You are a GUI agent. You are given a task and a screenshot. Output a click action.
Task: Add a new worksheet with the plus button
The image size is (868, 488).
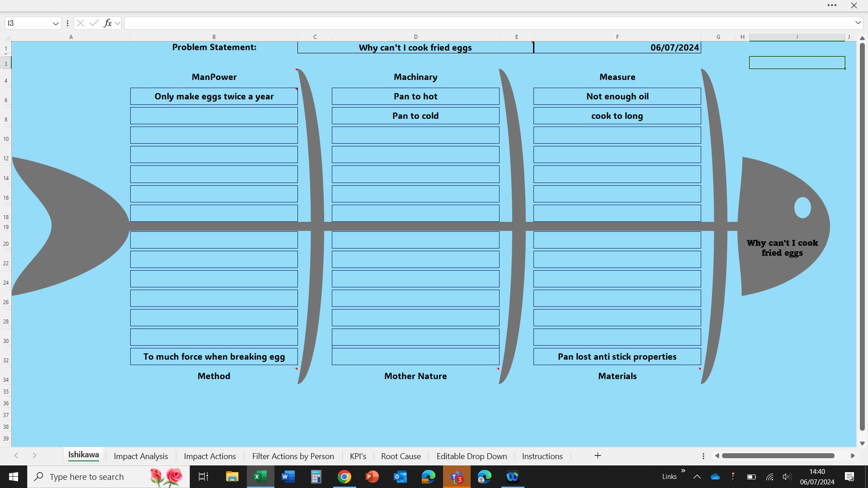[597, 456]
